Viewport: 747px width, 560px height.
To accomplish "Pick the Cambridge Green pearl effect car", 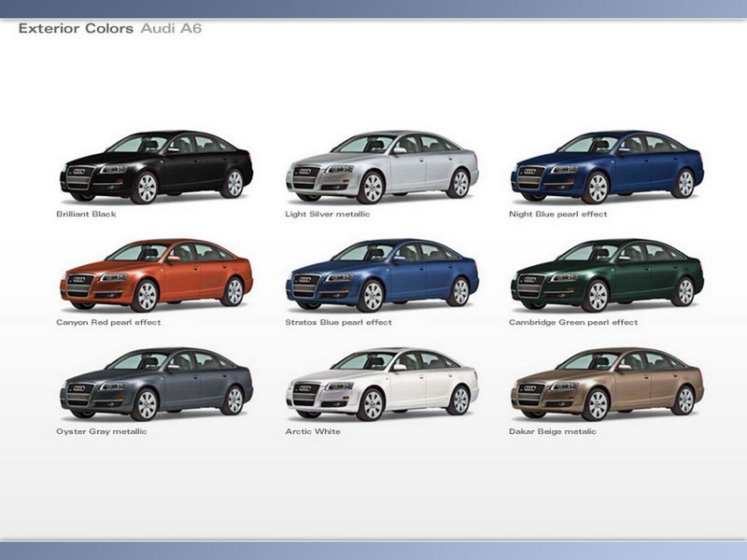I will (608, 275).
